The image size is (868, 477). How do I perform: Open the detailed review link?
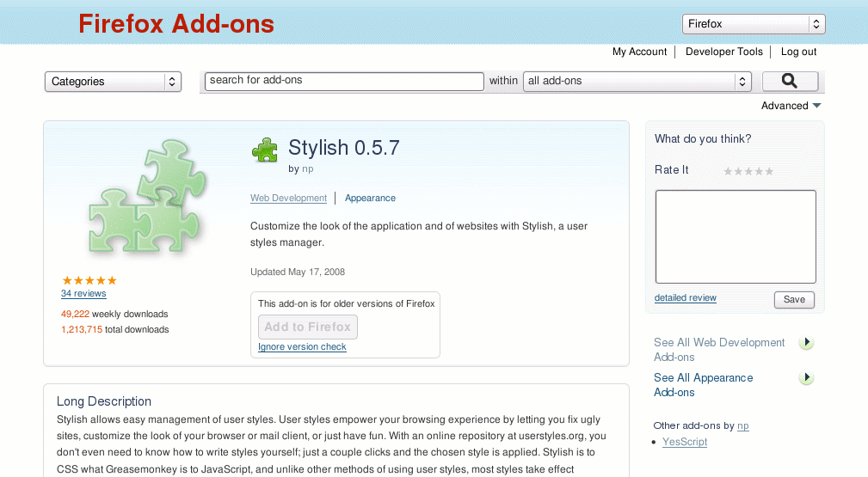pyautogui.click(x=686, y=297)
